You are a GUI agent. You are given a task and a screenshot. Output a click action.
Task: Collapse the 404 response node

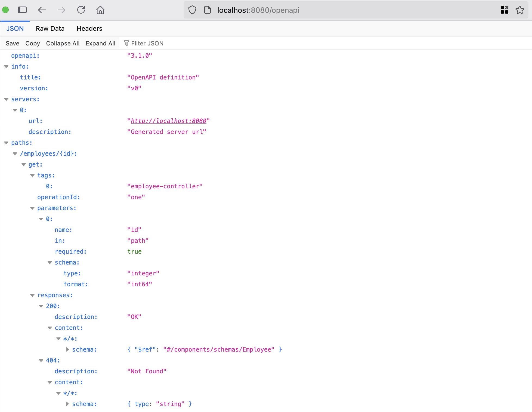[41, 361]
